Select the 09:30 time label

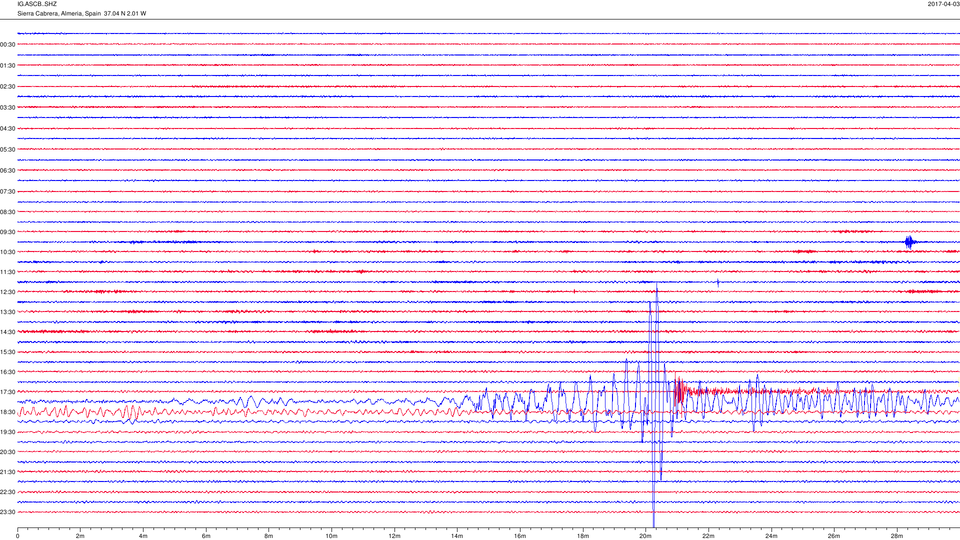7,232
